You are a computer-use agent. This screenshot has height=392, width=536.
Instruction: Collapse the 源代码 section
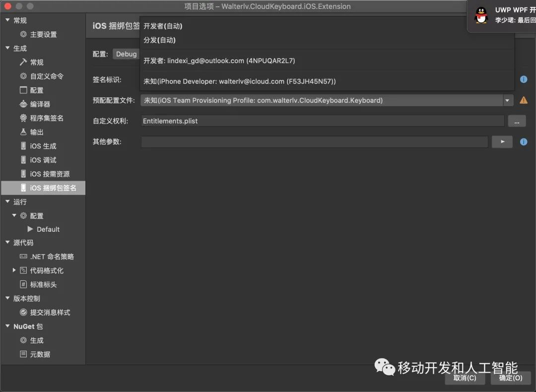point(7,242)
